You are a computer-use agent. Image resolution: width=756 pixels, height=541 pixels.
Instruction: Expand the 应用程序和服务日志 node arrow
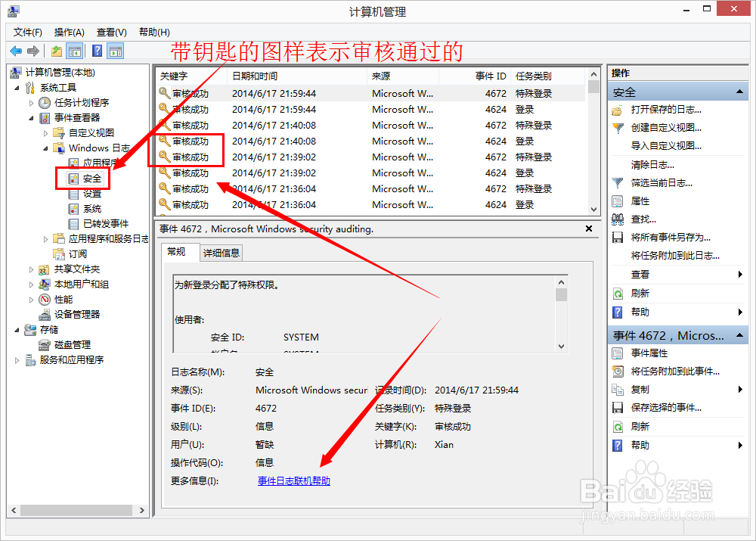[x=46, y=239]
